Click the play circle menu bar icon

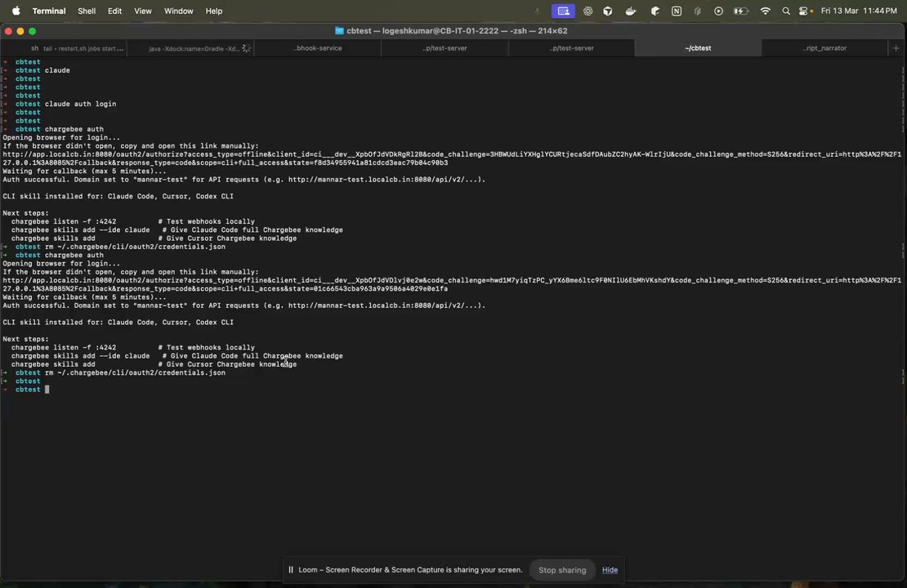(x=718, y=11)
